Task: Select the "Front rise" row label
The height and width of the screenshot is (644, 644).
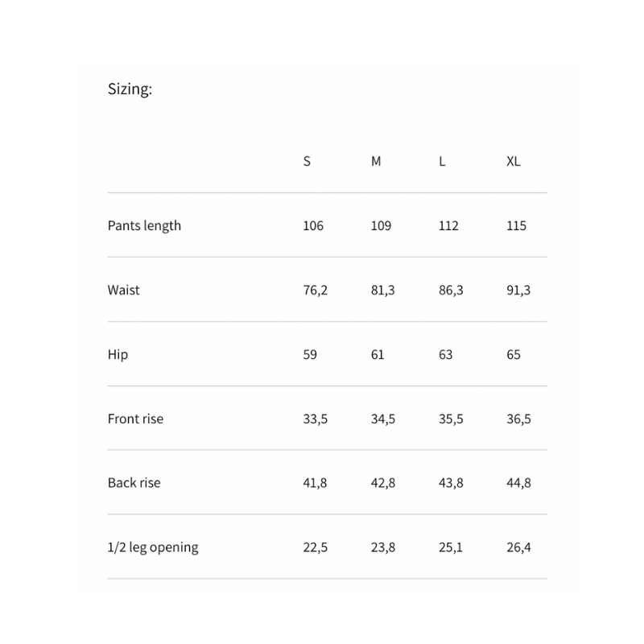Action: click(135, 419)
